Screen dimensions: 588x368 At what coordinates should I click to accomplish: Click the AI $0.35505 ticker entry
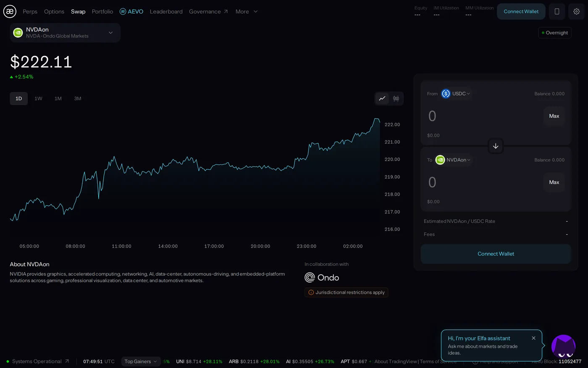(x=310, y=361)
